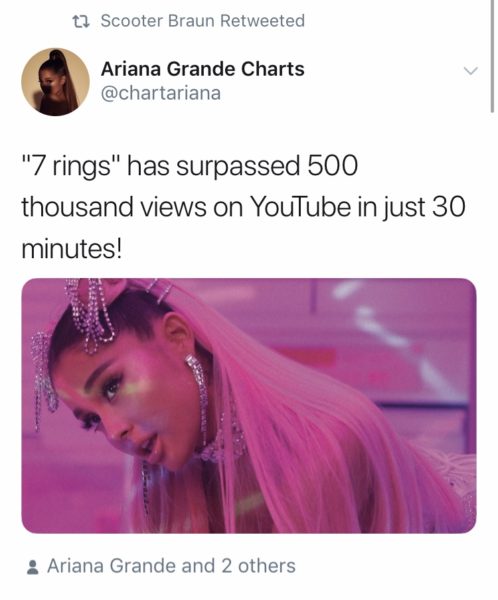Click the word YouTube in the tweet text
This screenshot has height=600, width=498.
[x=300, y=207]
